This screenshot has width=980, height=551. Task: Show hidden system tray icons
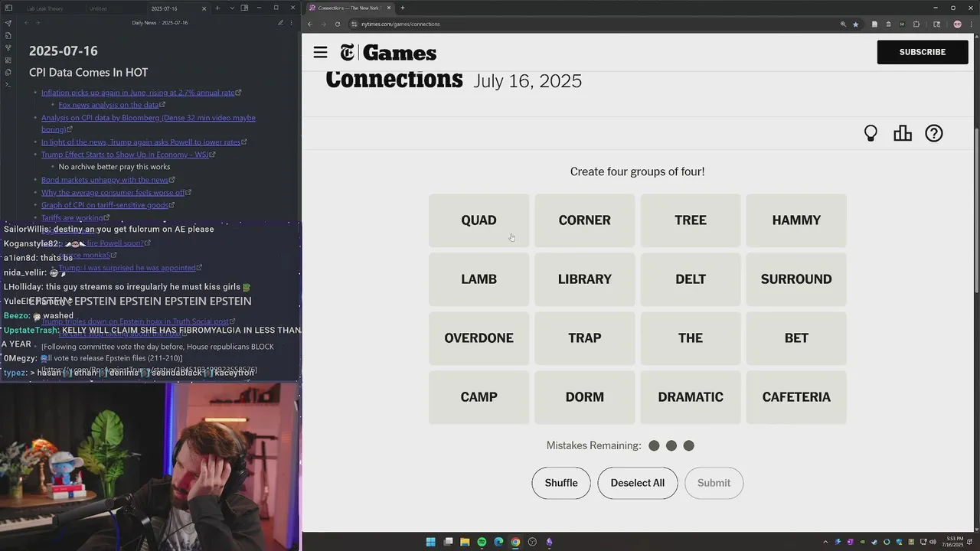tap(825, 542)
